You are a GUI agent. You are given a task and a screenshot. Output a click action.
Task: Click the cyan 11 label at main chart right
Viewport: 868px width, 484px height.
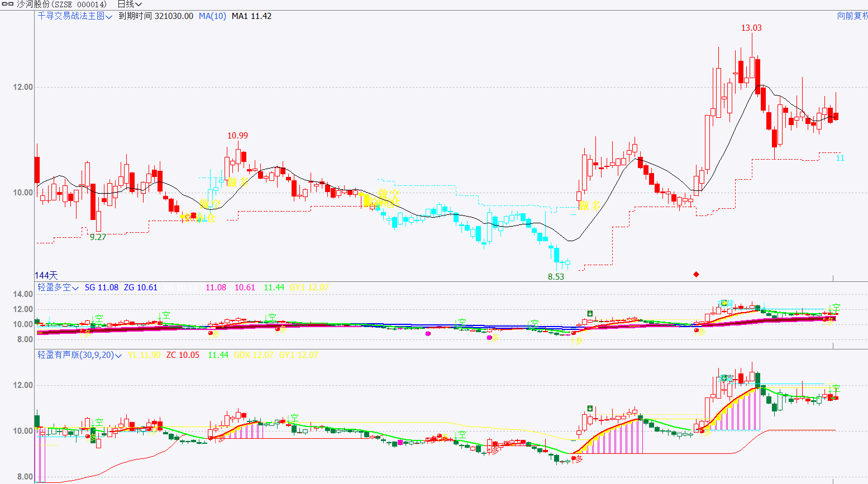(840, 158)
